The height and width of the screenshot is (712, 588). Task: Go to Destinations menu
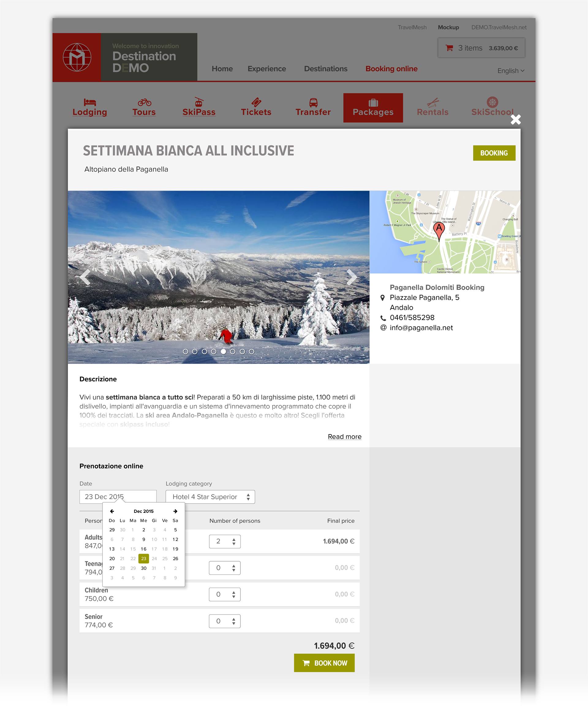[x=326, y=68]
